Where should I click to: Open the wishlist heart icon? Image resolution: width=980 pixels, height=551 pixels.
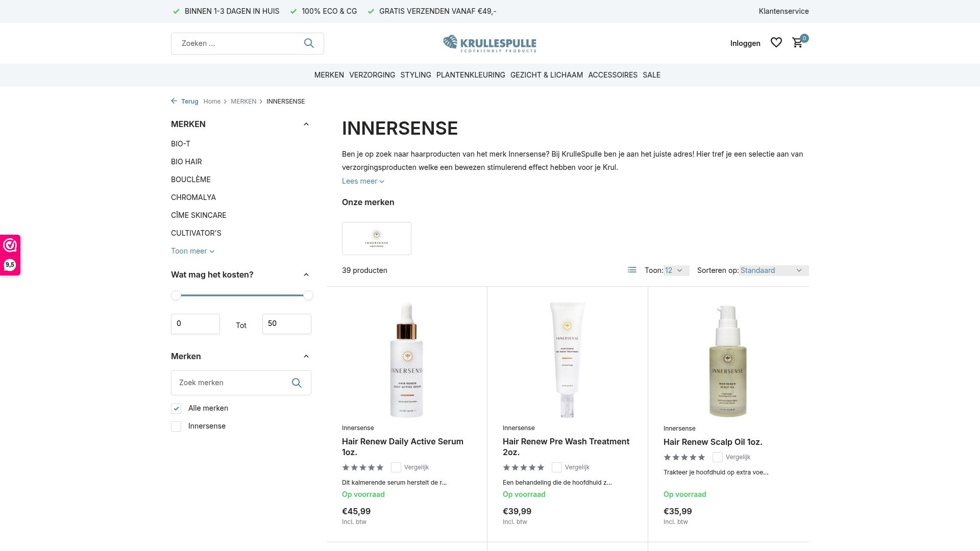click(x=776, y=43)
